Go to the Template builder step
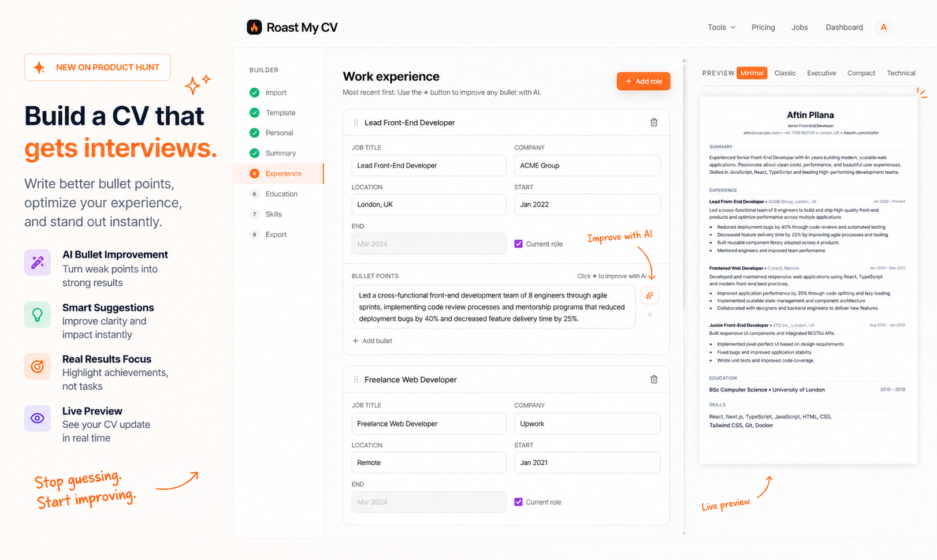Viewport: 937px width, 560px height. [x=281, y=113]
